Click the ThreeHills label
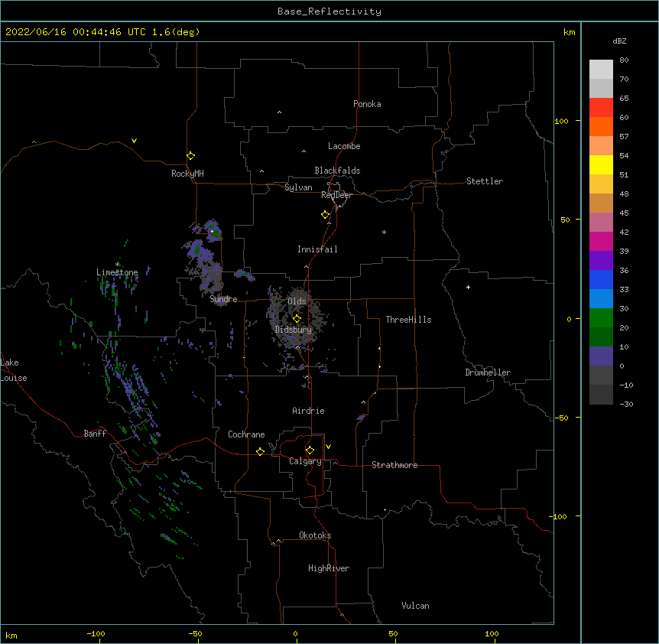659x644 pixels. [408, 320]
